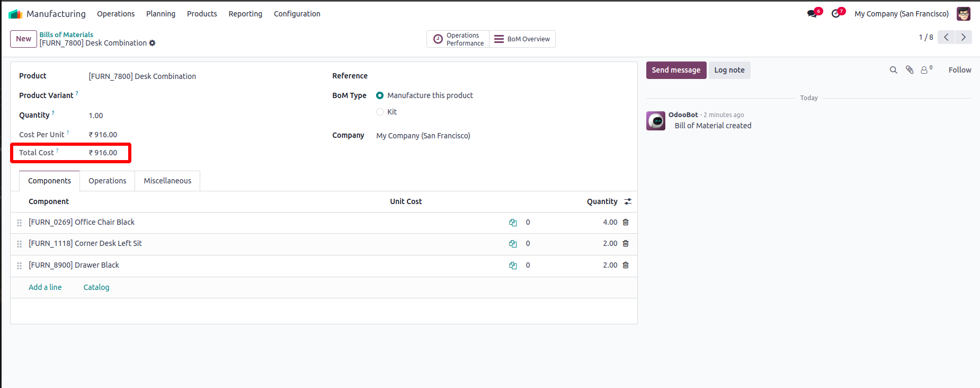Open the Configuration menu
The image size is (980, 388).
pyautogui.click(x=297, y=14)
